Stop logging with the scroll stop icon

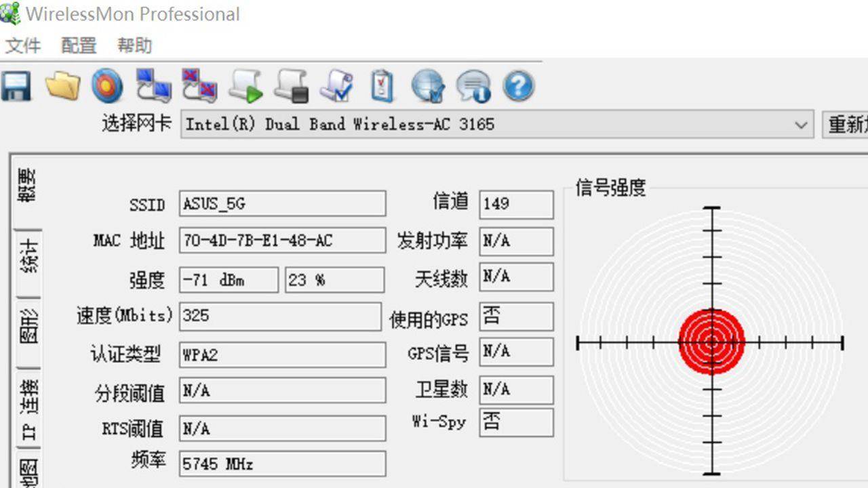[292, 85]
